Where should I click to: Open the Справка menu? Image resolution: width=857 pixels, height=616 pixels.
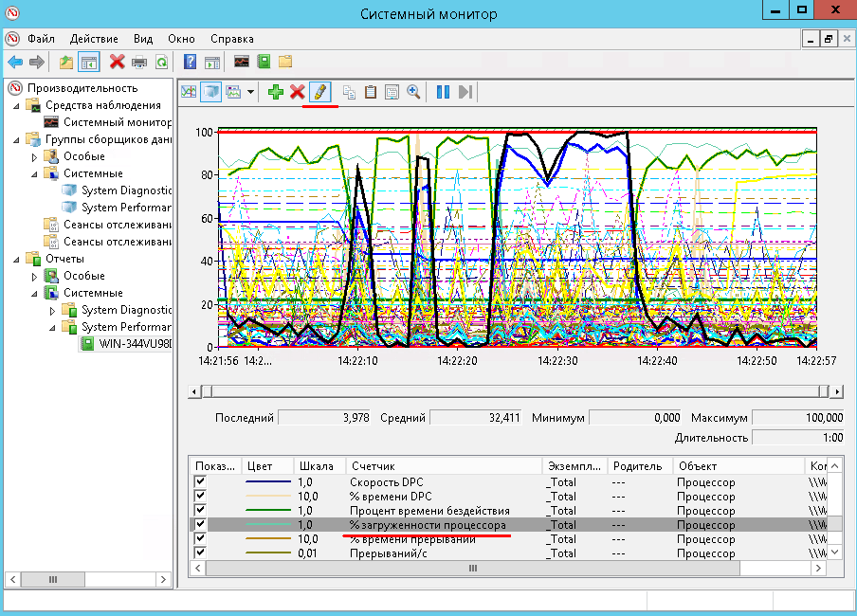point(231,39)
